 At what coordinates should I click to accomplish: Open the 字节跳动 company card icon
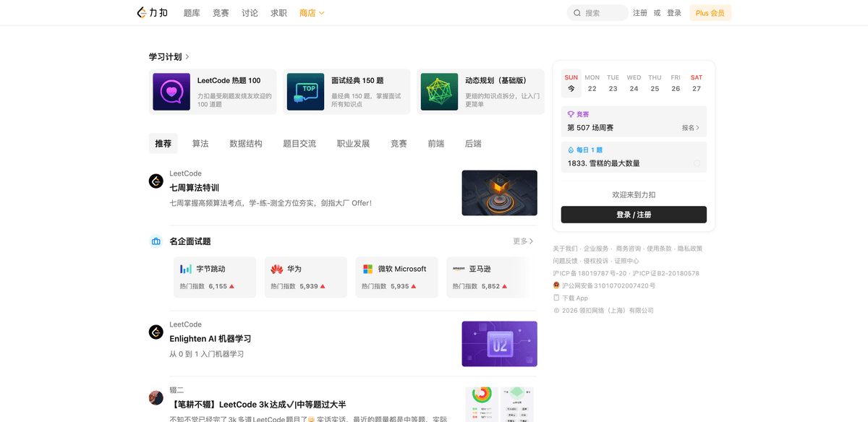pos(186,269)
